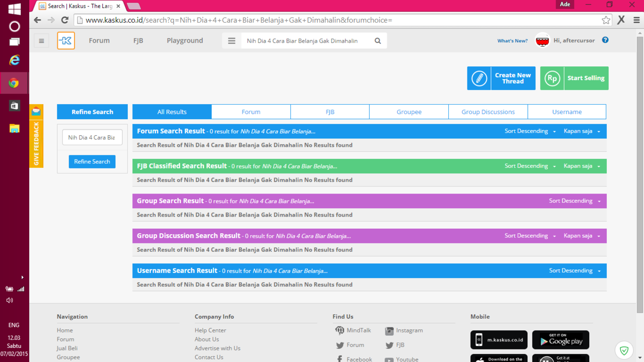Open search category menu beside search field
Viewport: 644px width, 362px height.
[x=231, y=41]
